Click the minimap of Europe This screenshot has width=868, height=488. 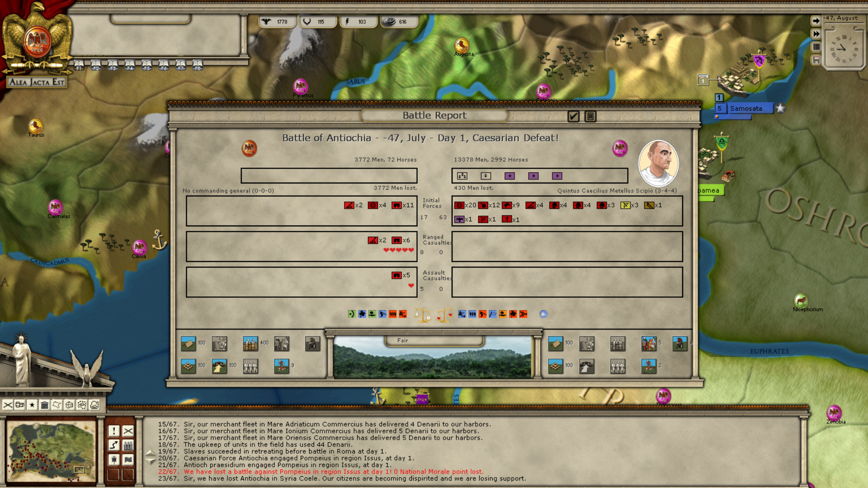[x=51, y=452]
